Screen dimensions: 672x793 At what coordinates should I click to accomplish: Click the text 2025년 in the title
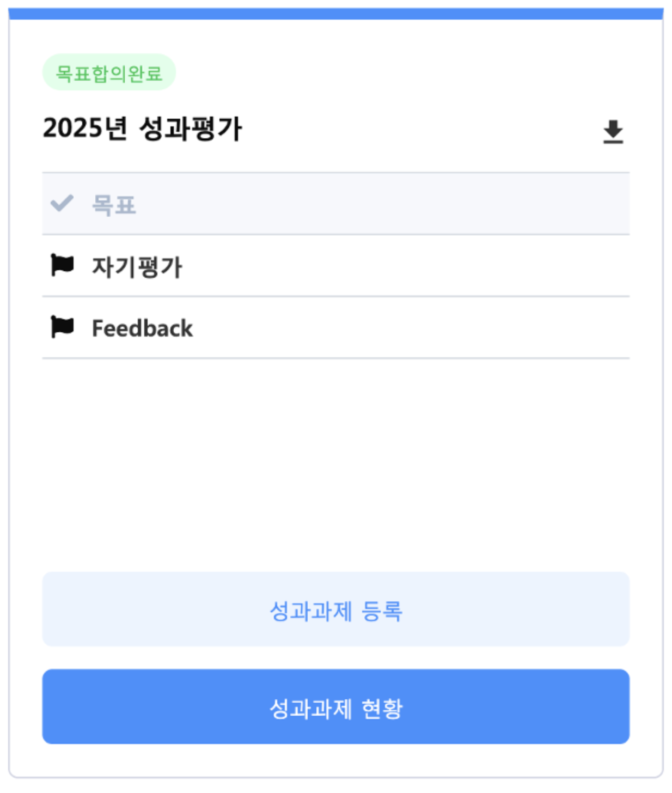point(85,129)
